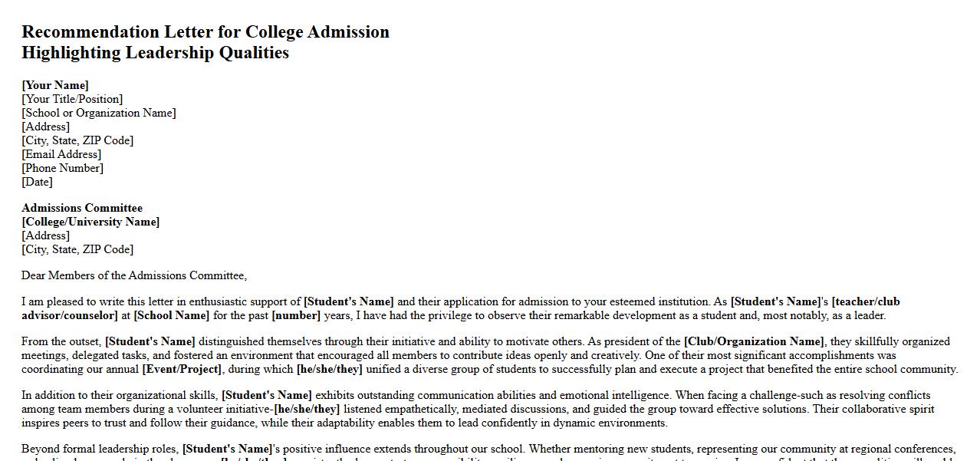Select the [College/University Name] placeholder

(90, 222)
